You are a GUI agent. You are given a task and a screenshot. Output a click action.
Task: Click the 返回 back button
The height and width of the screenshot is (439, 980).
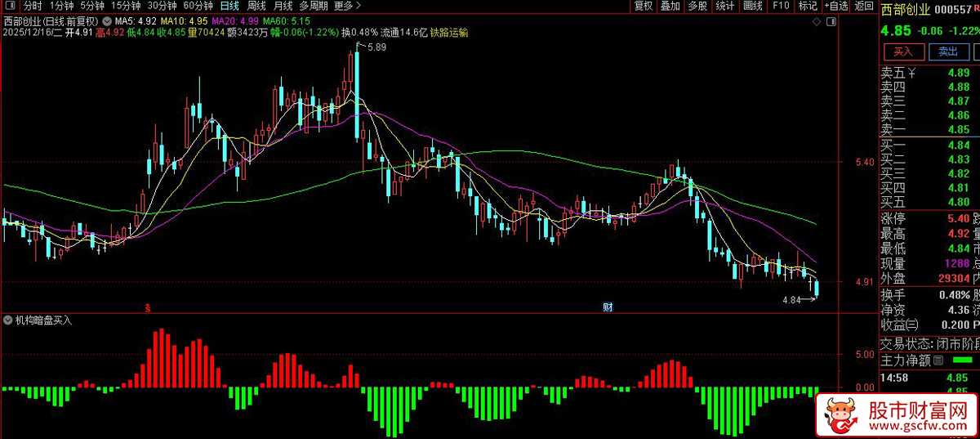(x=864, y=6)
